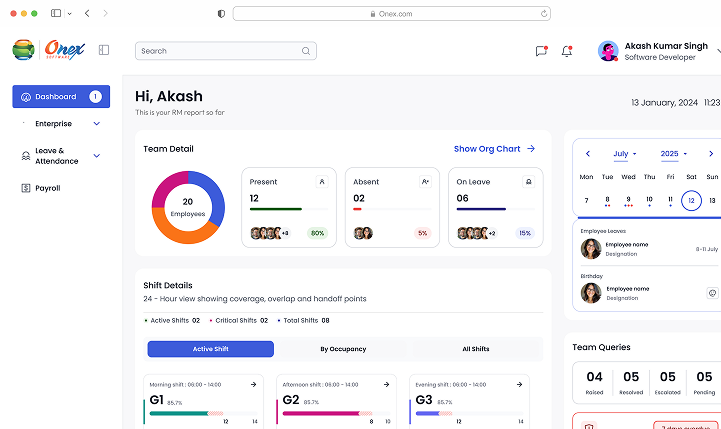Go to previous calendar month
The image size is (721, 429).
tap(588, 154)
